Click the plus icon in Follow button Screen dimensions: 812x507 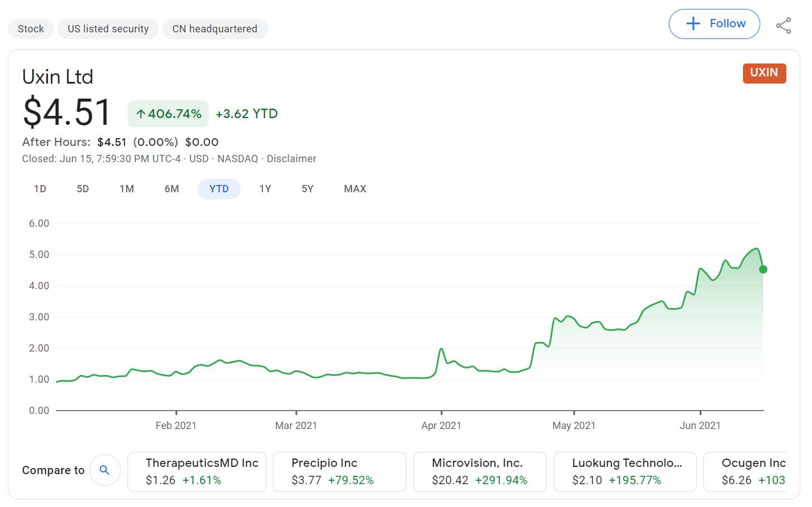pos(692,23)
